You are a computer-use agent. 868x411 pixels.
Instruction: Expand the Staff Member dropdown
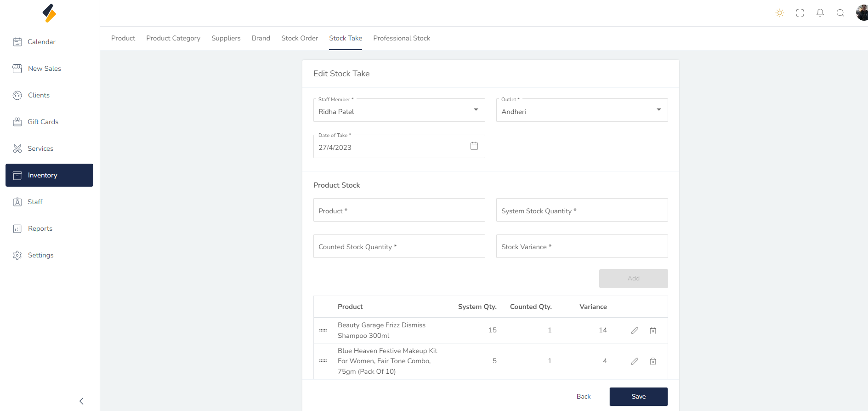[476, 110]
